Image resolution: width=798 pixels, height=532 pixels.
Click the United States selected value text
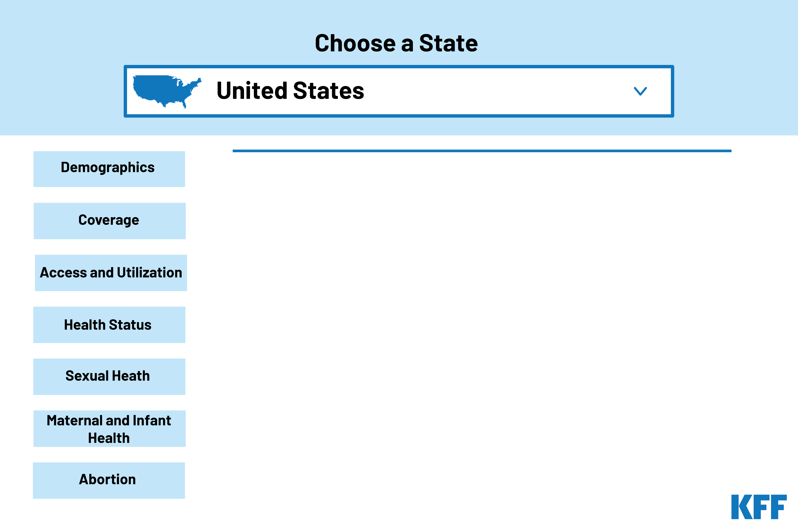(290, 91)
